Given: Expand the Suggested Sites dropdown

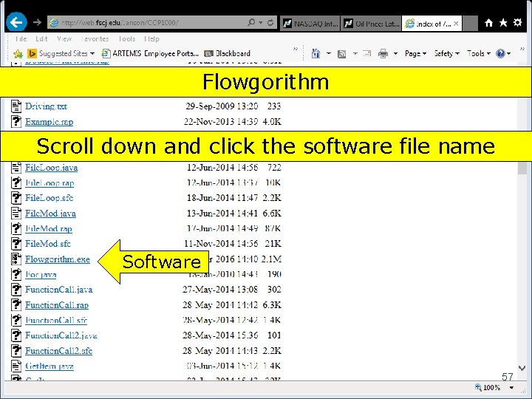Looking at the screenshot, I should [92, 54].
